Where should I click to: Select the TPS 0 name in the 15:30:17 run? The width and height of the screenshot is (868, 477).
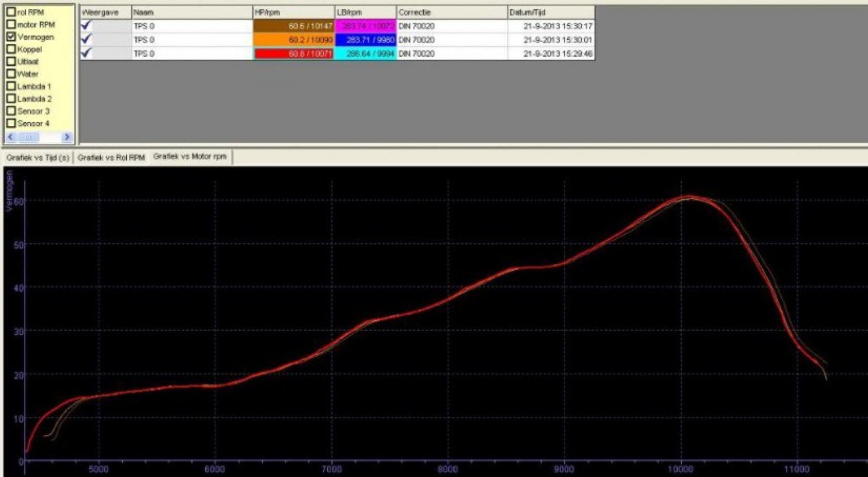click(x=144, y=26)
